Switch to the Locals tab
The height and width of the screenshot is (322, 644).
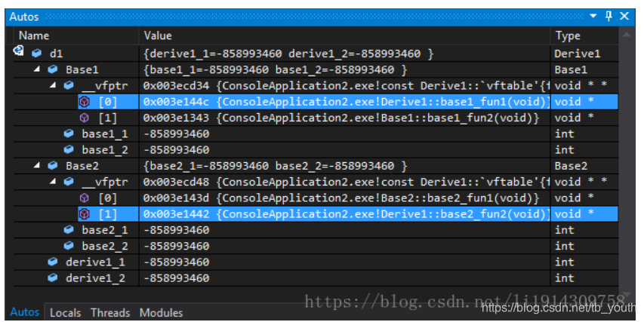click(65, 313)
